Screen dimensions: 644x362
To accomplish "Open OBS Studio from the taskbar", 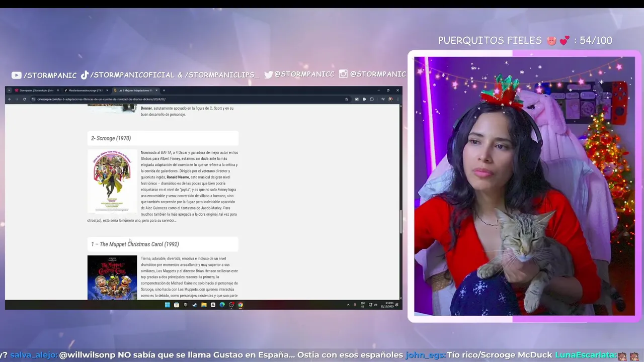I will pyautogui.click(x=231, y=305).
